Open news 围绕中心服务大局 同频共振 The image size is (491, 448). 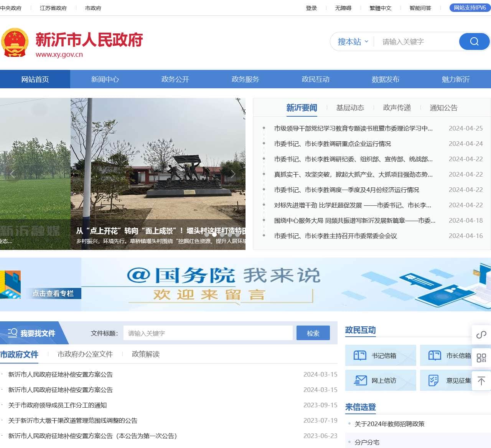(x=355, y=220)
